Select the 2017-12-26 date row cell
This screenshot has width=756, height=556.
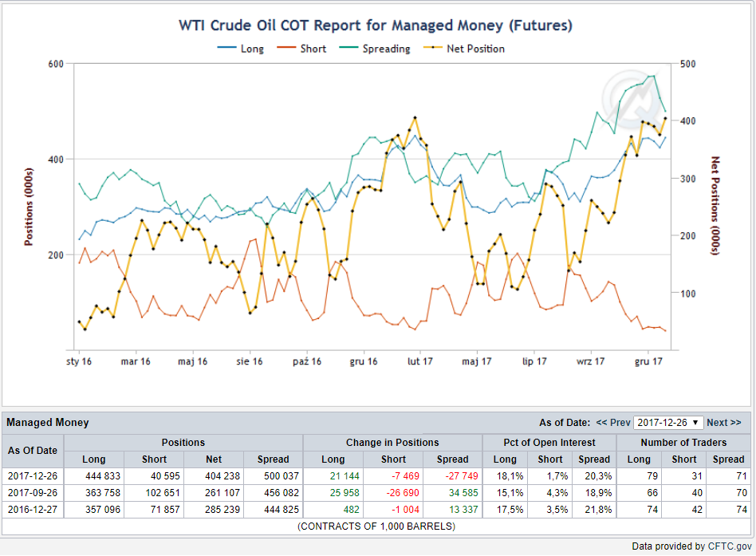click(x=33, y=476)
